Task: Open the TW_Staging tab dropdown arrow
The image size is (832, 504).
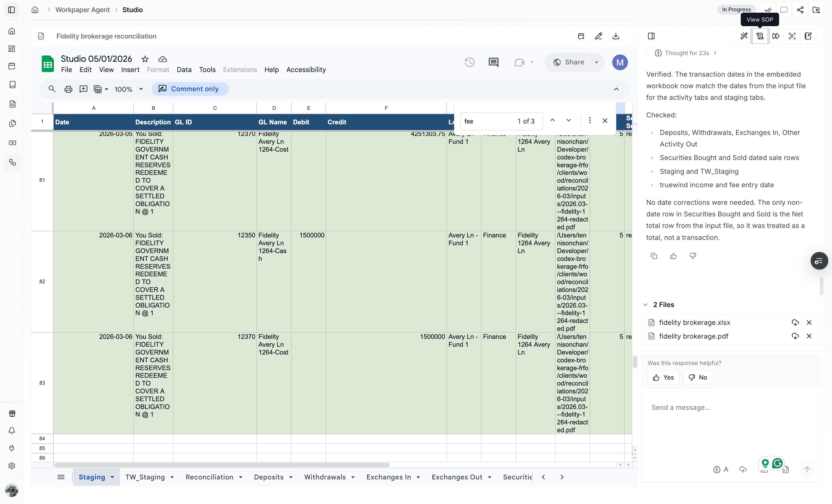Action: (172, 477)
